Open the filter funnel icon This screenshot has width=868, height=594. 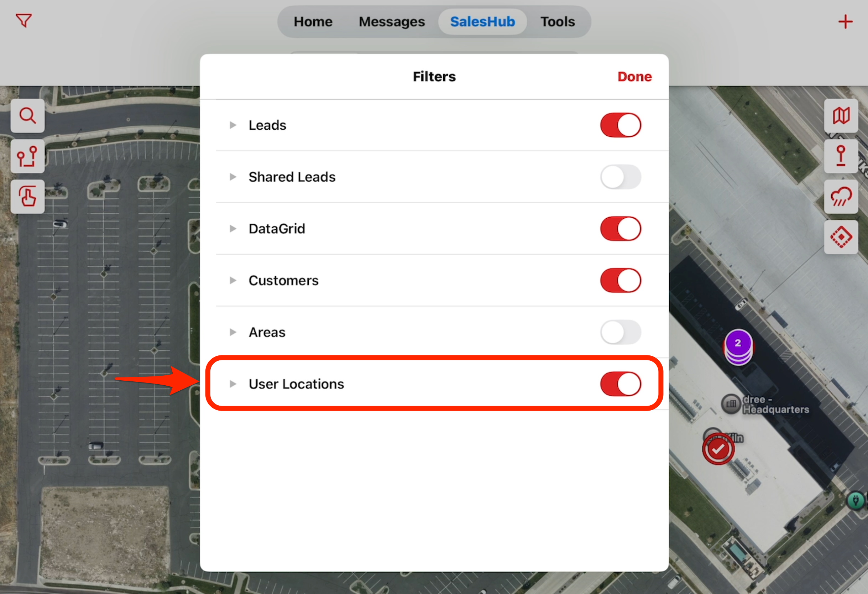pyautogui.click(x=23, y=21)
